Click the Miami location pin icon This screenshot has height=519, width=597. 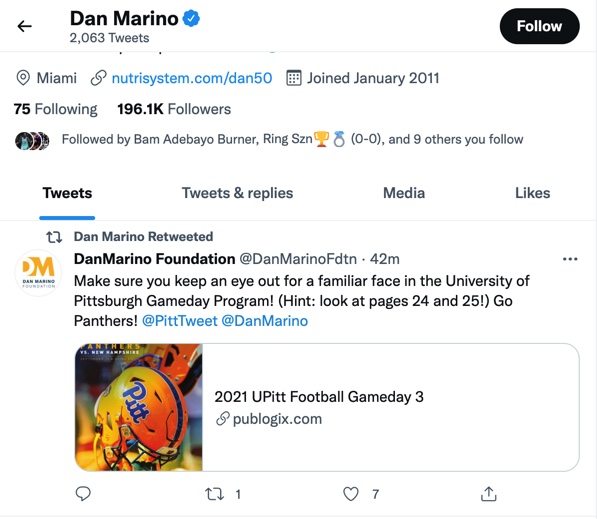[x=23, y=78]
